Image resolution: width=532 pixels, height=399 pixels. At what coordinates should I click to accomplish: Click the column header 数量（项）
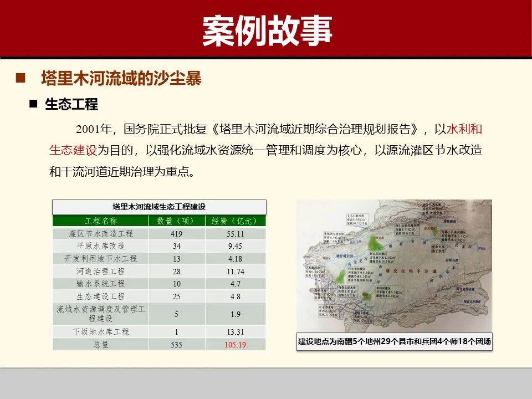click(x=176, y=221)
